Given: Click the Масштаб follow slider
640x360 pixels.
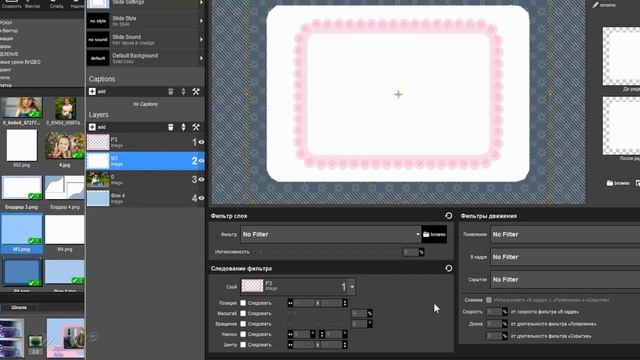Looking at the screenshot, I should tap(318, 313).
